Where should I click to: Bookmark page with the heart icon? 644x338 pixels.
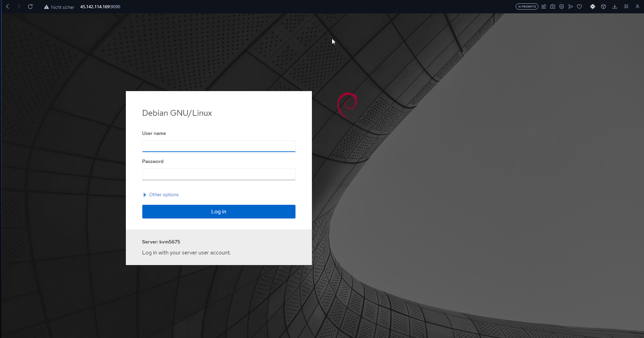pos(579,7)
